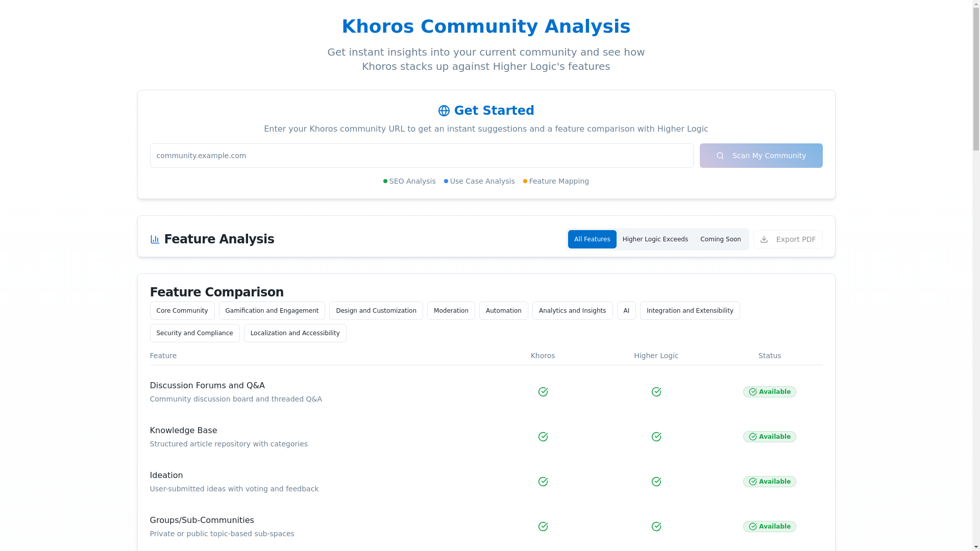This screenshot has width=980, height=551.
Task: Click Available status badge for Ideation
Action: click(x=769, y=482)
